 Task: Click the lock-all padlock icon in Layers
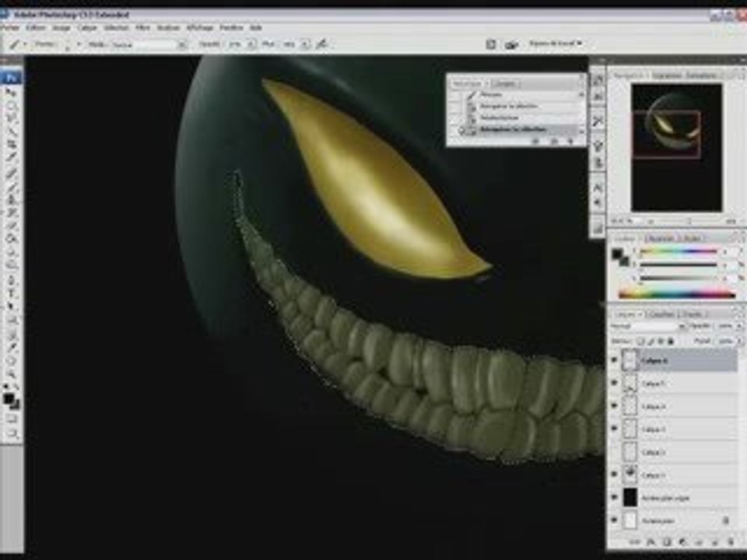click(671, 341)
